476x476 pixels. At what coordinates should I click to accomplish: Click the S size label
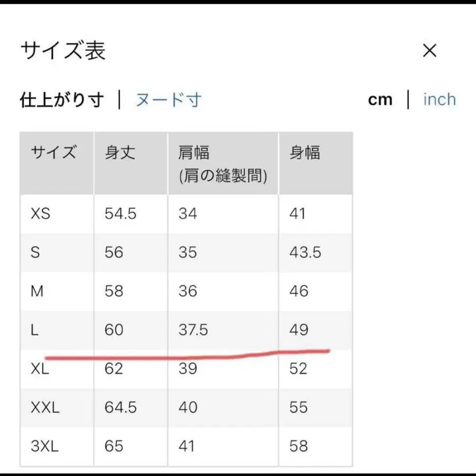(x=35, y=253)
